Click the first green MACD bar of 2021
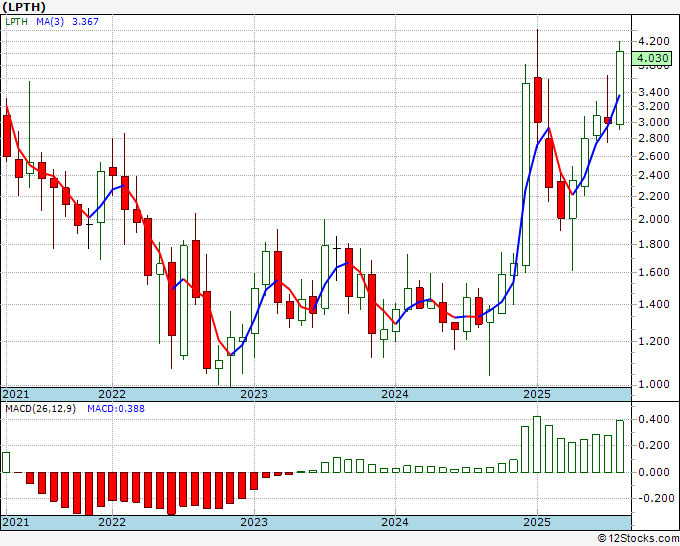 (6, 462)
